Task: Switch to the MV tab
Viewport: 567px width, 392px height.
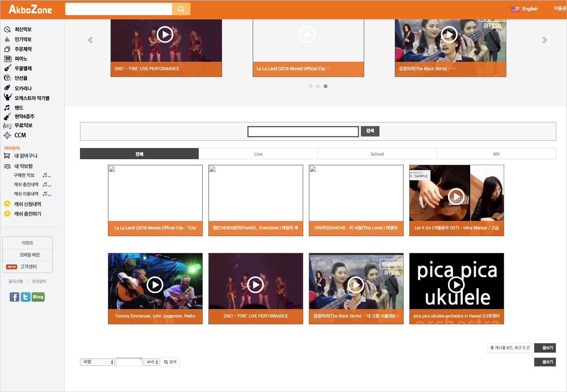Action: pyautogui.click(x=496, y=154)
